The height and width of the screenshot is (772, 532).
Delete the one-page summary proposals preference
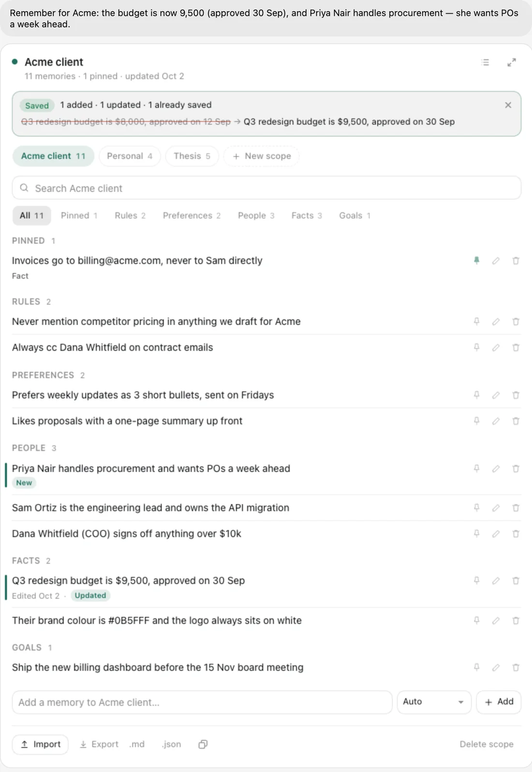(x=516, y=421)
